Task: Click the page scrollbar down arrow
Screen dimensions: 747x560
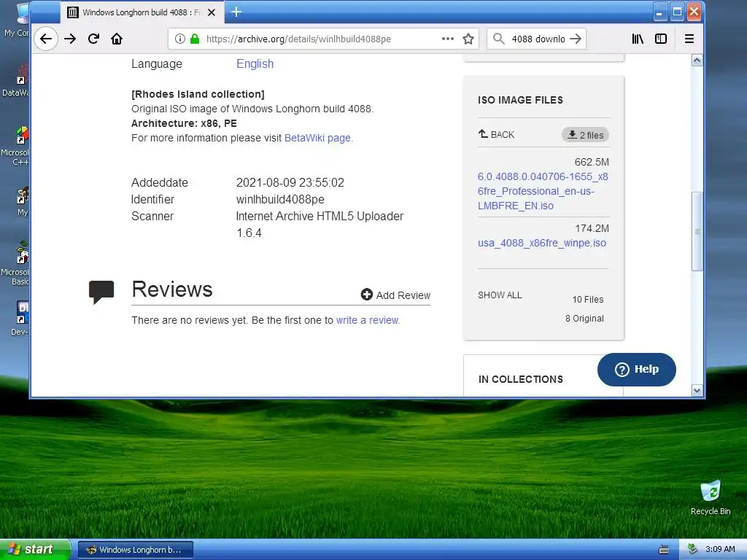Action: click(x=697, y=391)
